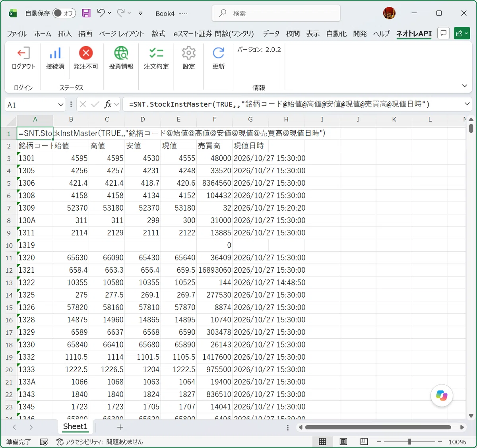Collapse the ribbon with chevron
Screen dimensions: 477x448
pyautogui.click(x=464, y=86)
